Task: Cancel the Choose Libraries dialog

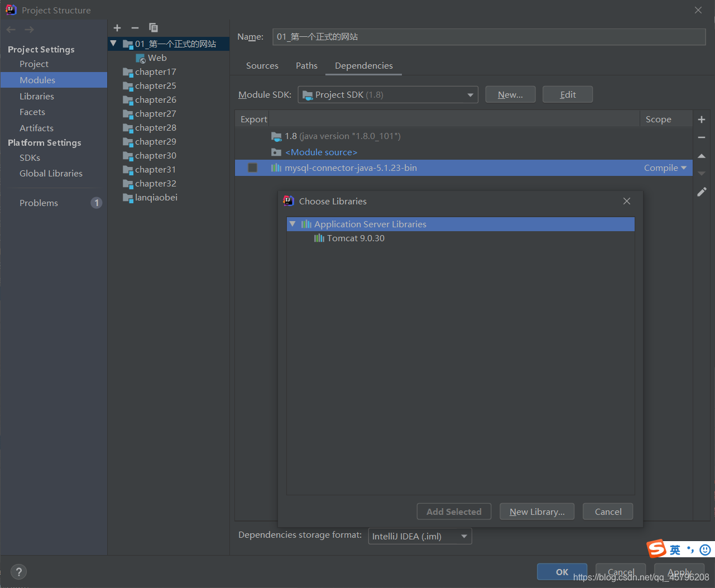Action: pyautogui.click(x=608, y=511)
